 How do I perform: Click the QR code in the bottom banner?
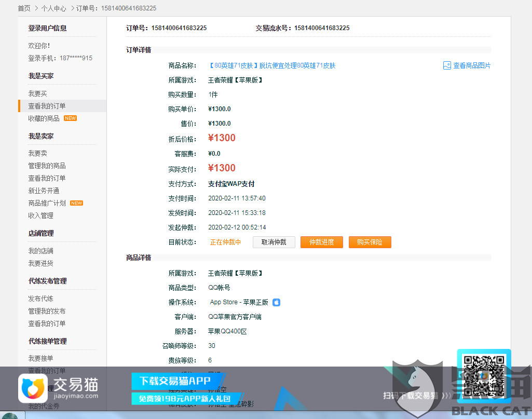[x=484, y=376]
